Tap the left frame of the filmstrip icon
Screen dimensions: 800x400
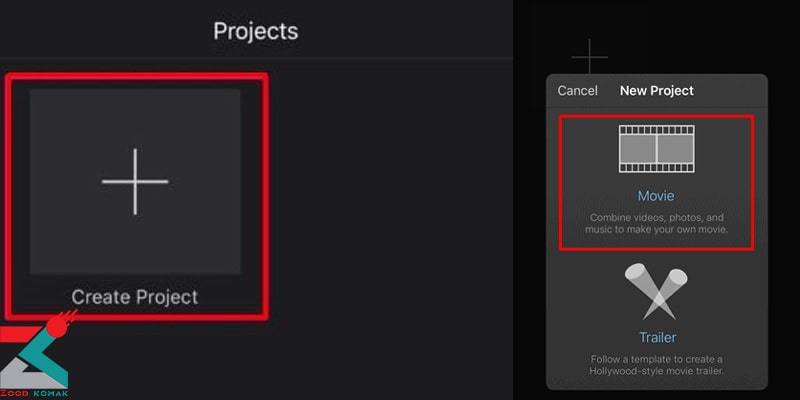[638, 149]
